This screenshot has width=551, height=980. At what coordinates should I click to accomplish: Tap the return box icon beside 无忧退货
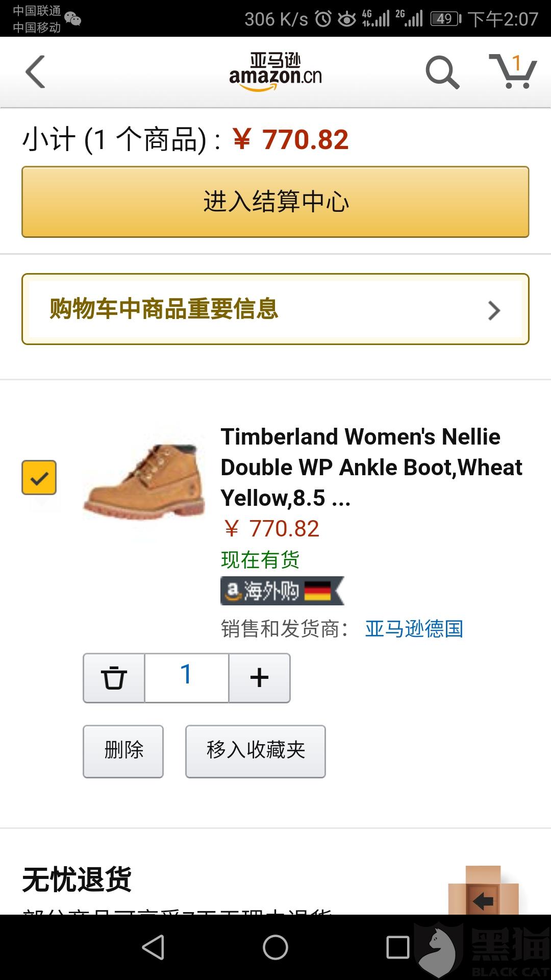(483, 891)
